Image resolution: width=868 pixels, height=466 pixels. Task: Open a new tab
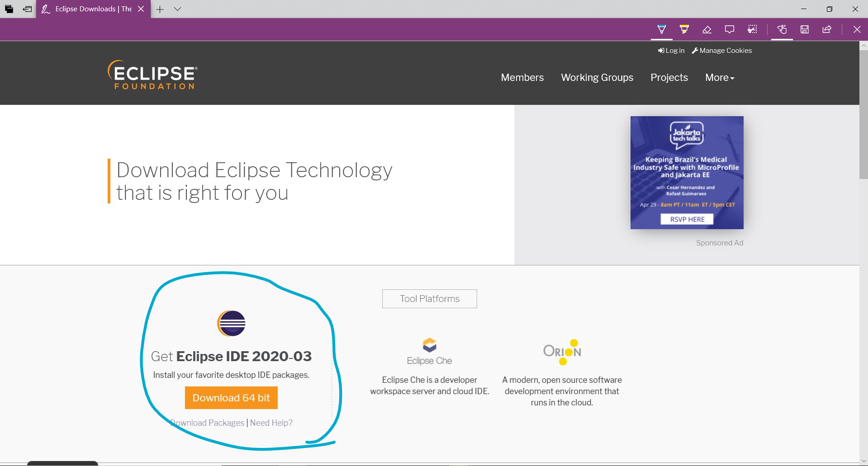[x=160, y=9]
